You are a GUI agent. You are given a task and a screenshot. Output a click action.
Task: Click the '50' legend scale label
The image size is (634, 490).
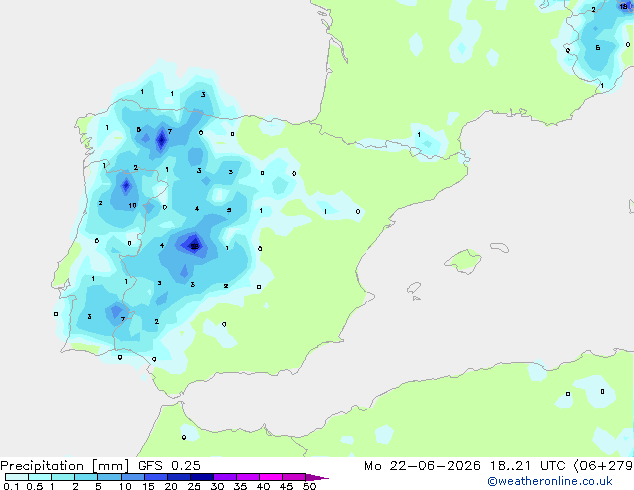point(309,486)
